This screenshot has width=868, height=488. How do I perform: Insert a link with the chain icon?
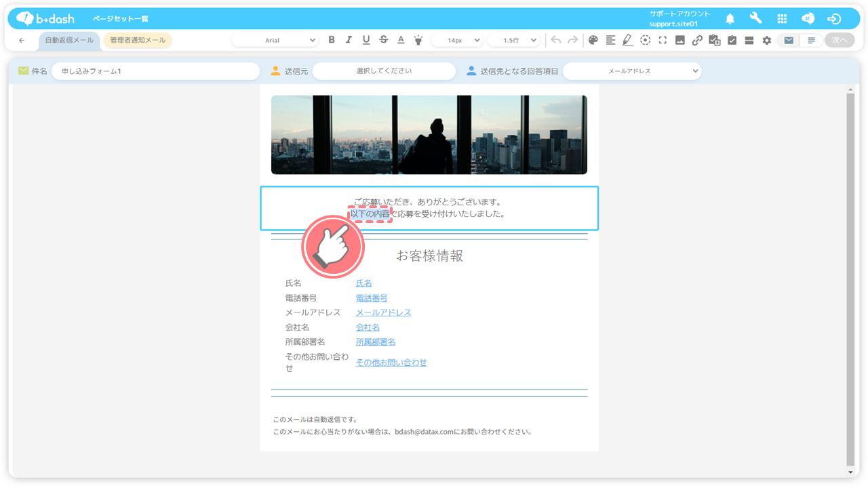coord(697,40)
